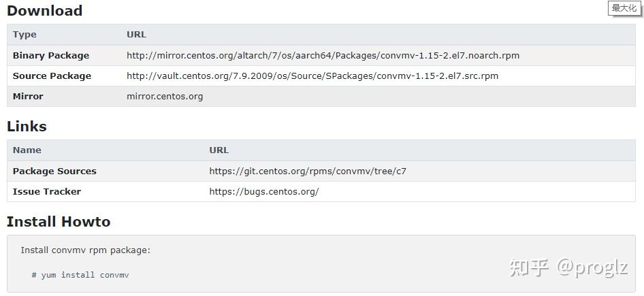Click the mirror.centos.org mirror entry
644x296 pixels.
click(x=165, y=97)
